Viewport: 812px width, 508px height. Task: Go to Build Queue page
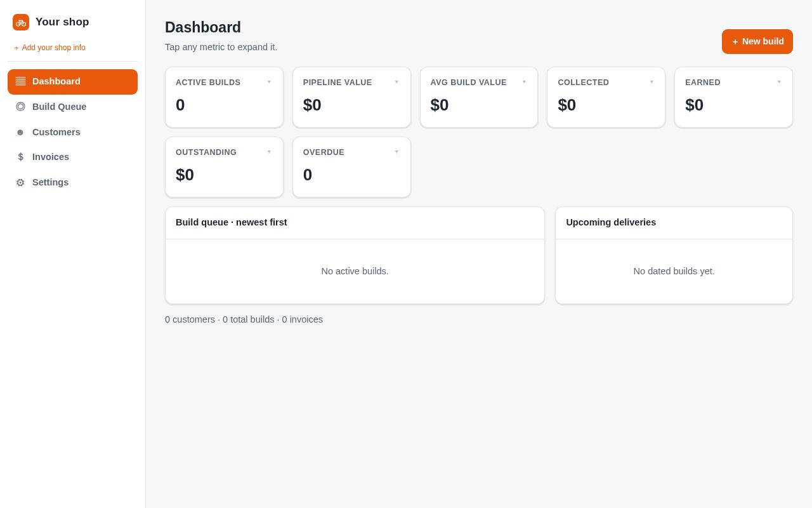point(72,107)
